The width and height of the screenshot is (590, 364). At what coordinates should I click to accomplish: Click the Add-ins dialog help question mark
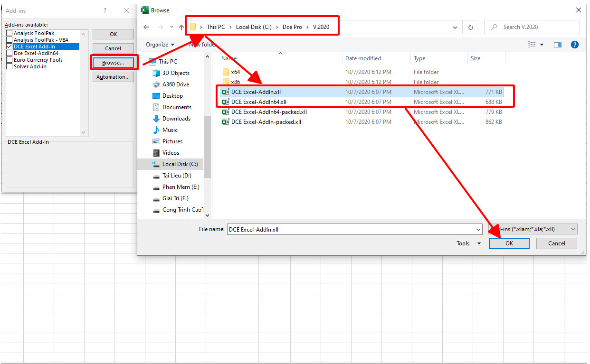[105, 10]
